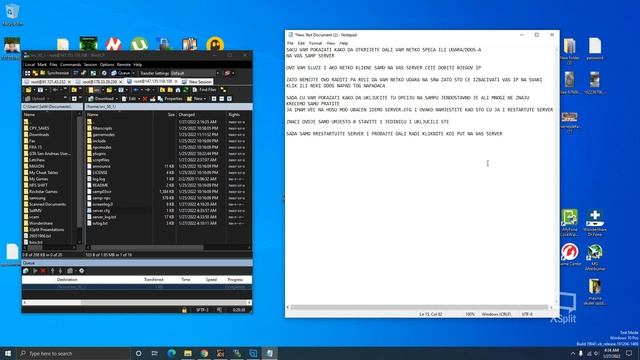
Task: Expand the Download button dropdown arrow
Action: click(117, 99)
